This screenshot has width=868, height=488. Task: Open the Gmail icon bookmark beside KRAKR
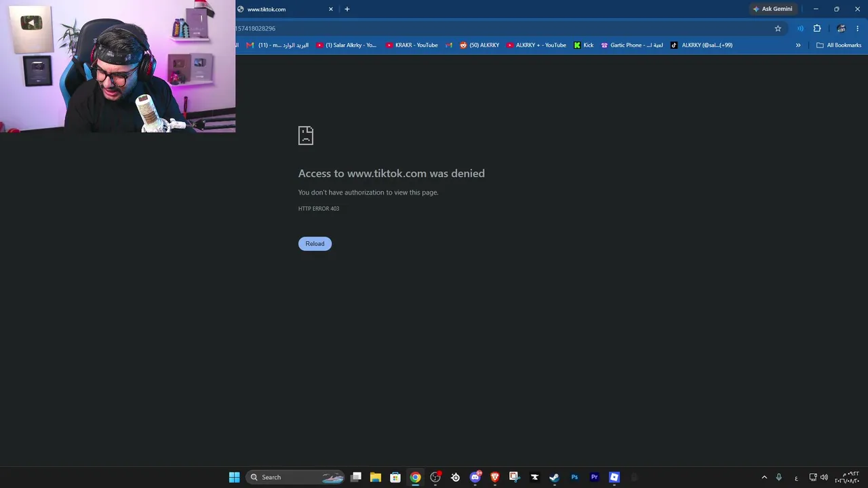point(449,45)
